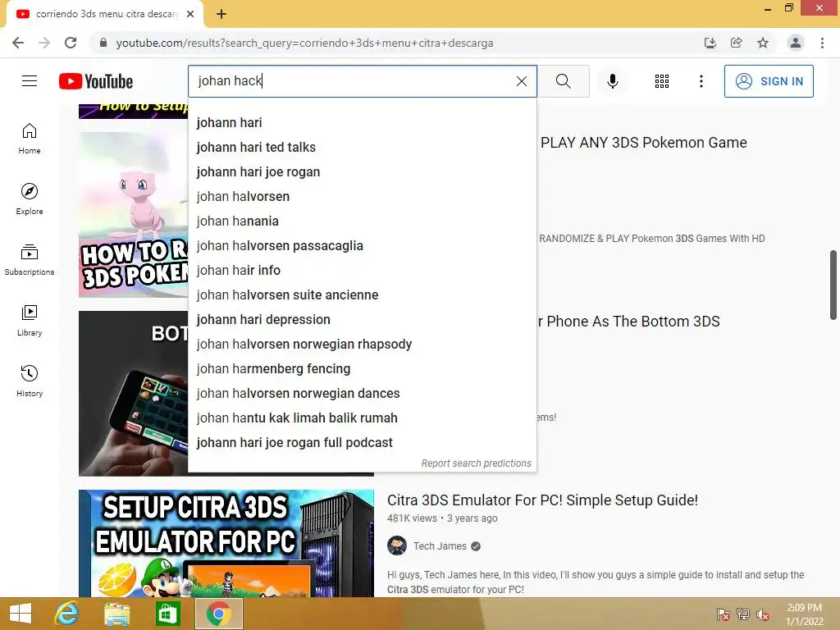Launch Internet Explorer from the taskbar
The image size is (840, 630).
coord(66,614)
